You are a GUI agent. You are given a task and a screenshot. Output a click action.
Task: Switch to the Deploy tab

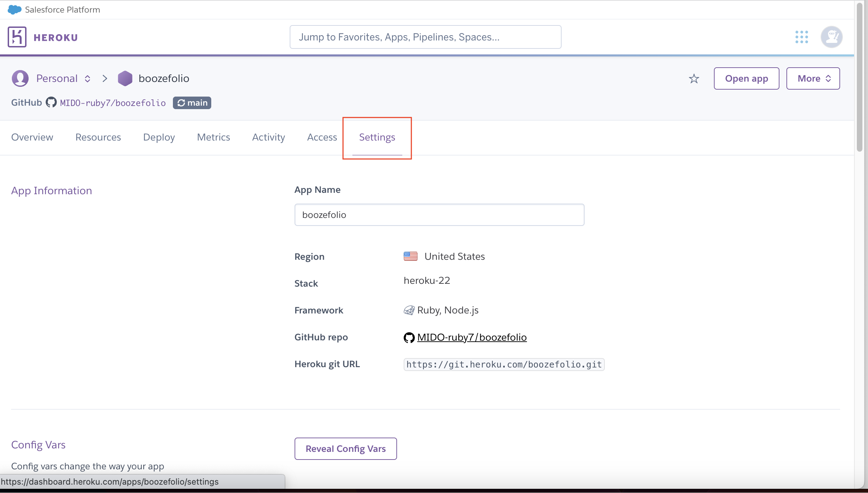pos(159,137)
